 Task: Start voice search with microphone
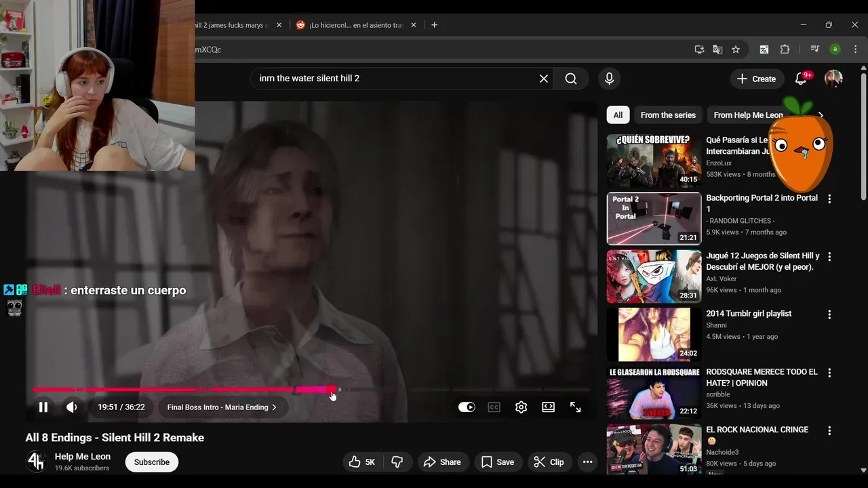coord(609,79)
